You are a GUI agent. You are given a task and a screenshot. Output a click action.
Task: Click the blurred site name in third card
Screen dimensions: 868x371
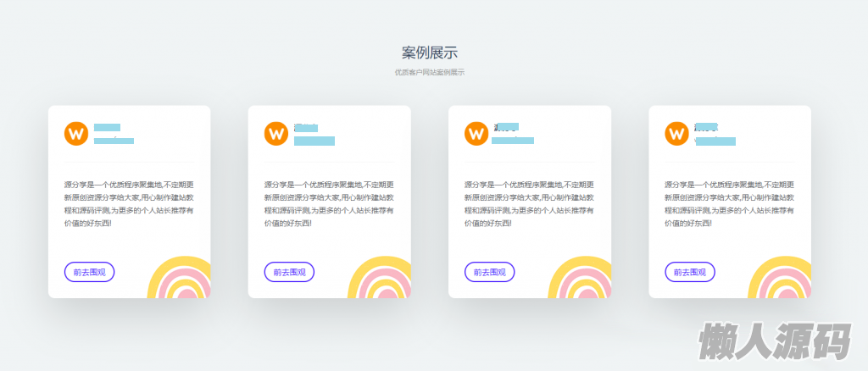pyautogui.click(x=506, y=127)
